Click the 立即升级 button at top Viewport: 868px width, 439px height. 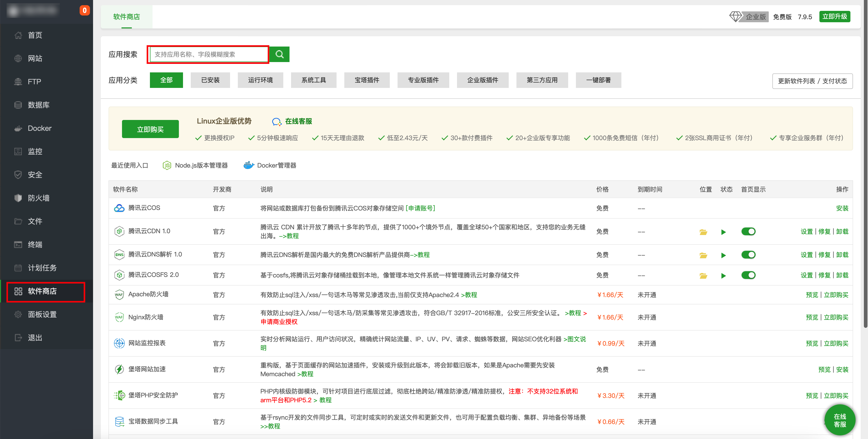pyautogui.click(x=834, y=17)
